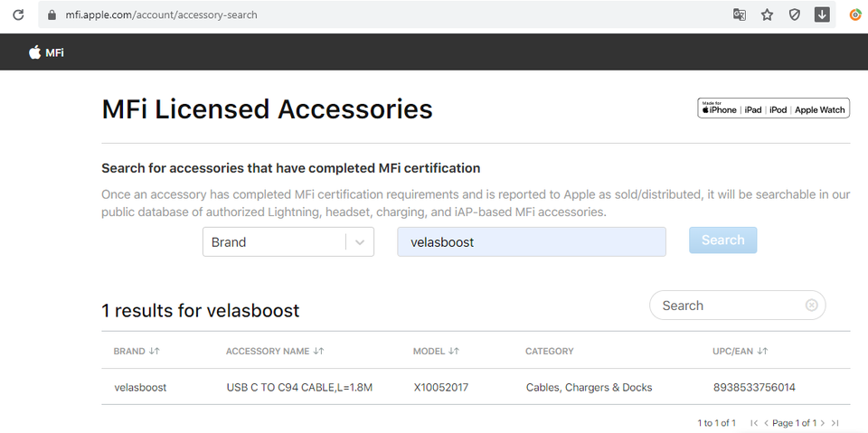Go to first page of results
The width and height of the screenshot is (868, 433).
click(754, 423)
